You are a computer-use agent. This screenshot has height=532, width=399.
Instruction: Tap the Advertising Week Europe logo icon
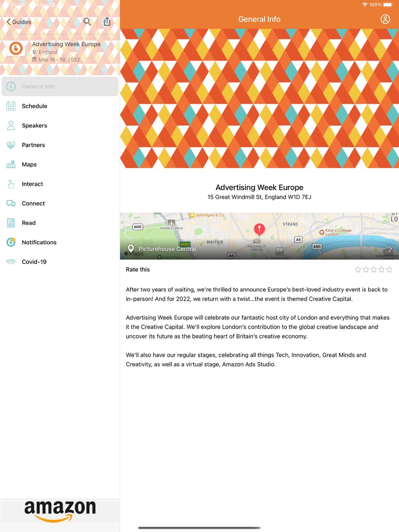point(16,49)
